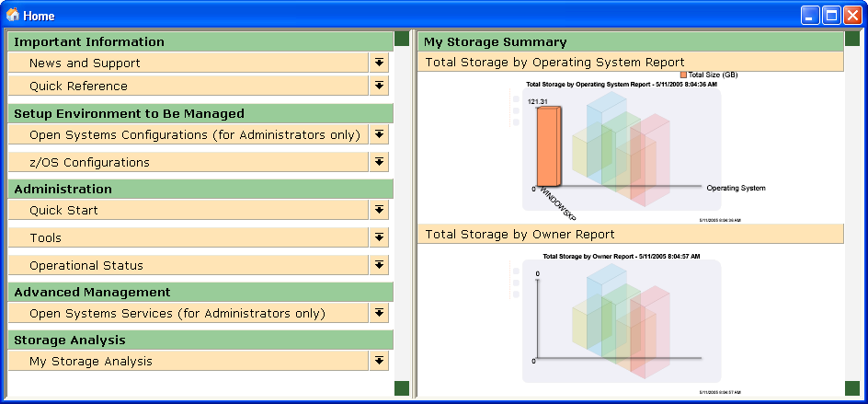Expand Open Systems Configurations arrow
This screenshot has height=404, width=868.
point(379,134)
